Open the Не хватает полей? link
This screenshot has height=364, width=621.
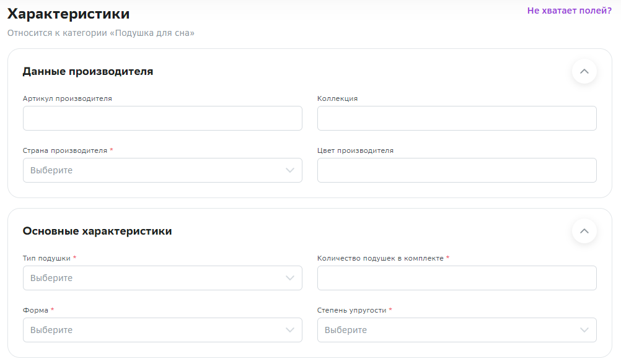point(569,11)
